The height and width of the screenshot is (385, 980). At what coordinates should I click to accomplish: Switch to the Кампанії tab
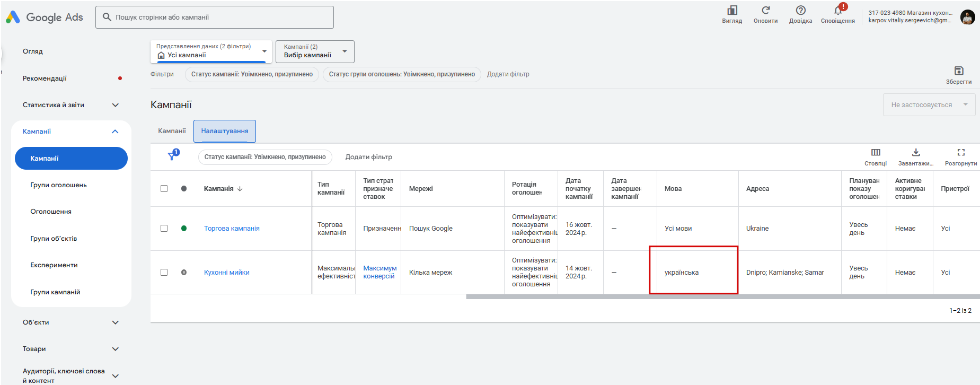(x=172, y=131)
